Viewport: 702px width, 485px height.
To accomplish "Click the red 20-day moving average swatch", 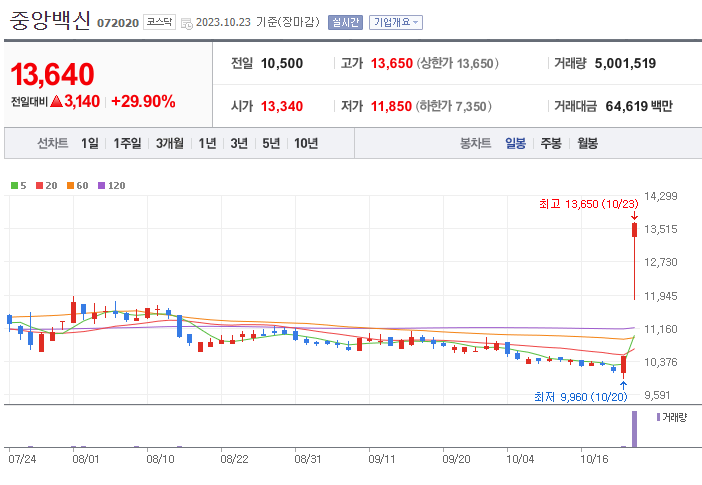I will (39, 185).
